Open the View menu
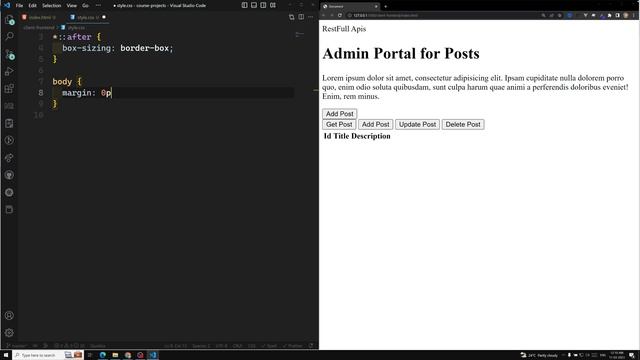This screenshot has width=640, height=360. [x=71, y=5]
